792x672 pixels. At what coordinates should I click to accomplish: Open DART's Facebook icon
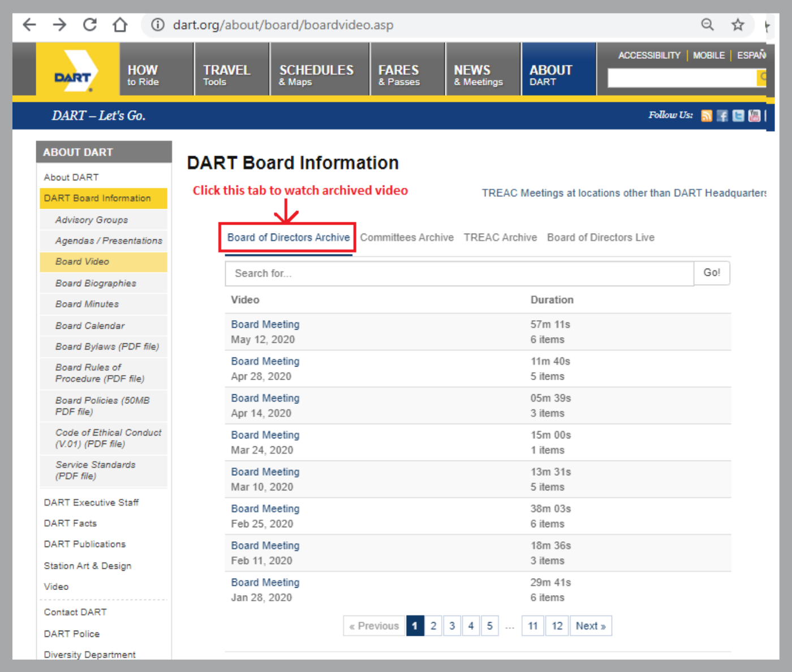pos(722,115)
